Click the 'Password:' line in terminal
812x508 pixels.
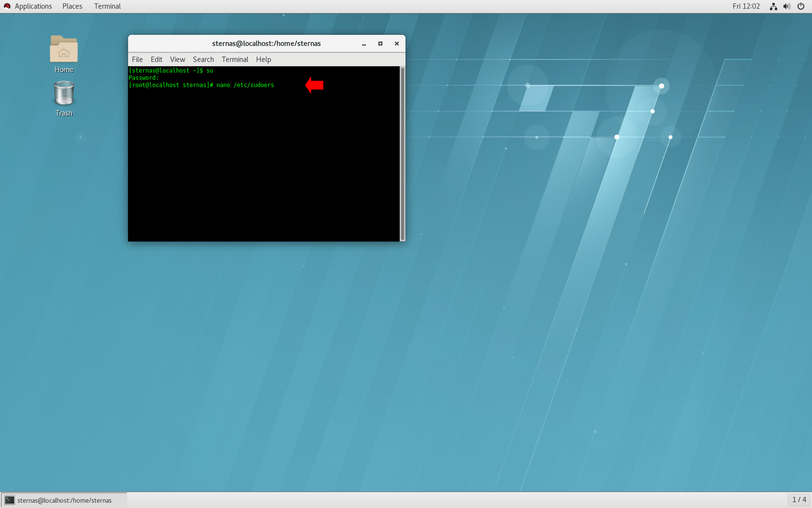(x=144, y=78)
